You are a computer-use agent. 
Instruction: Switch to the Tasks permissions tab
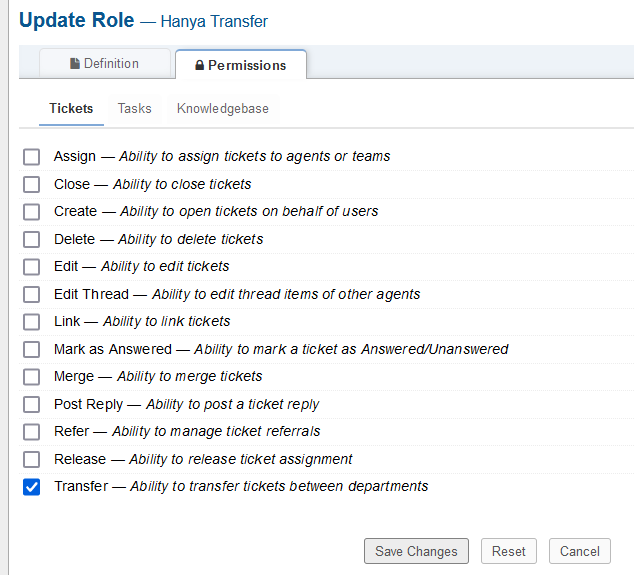(x=134, y=108)
